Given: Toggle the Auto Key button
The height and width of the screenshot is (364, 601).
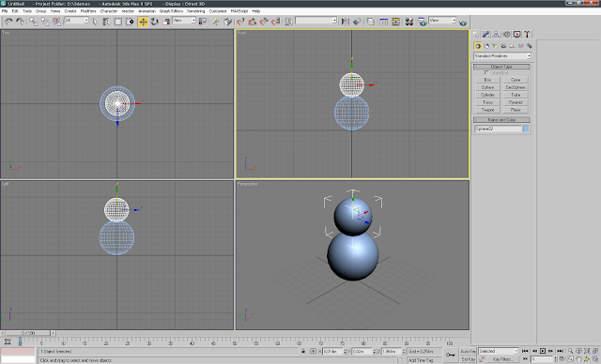Looking at the screenshot, I should 468,352.
